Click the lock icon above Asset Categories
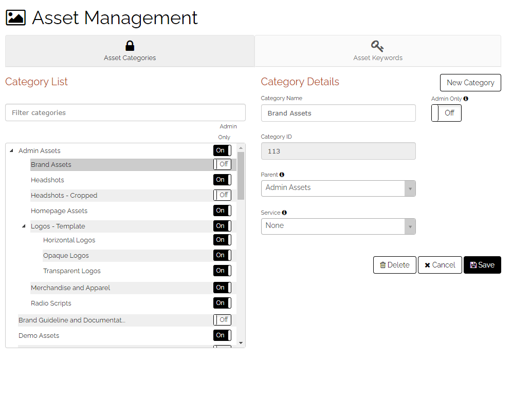 pyautogui.click(x=130, y=46)
